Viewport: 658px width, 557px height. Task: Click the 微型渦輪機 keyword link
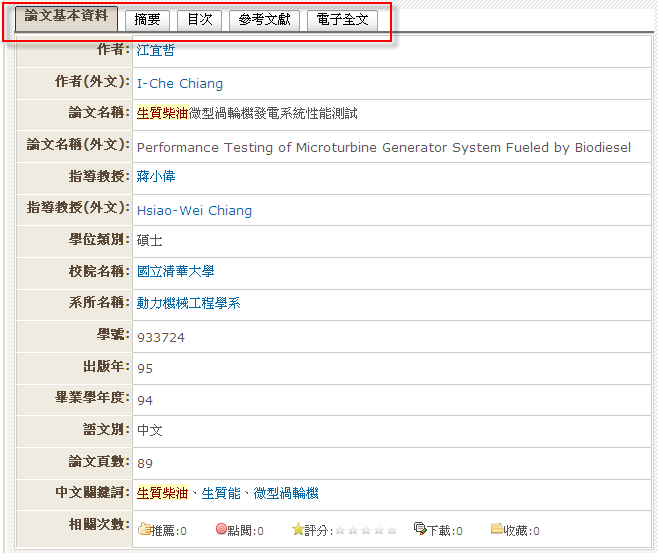pos(286,493)
